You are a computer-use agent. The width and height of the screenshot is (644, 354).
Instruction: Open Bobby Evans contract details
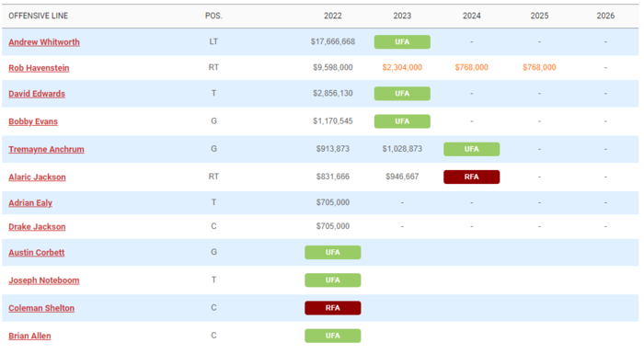point(33,121)
